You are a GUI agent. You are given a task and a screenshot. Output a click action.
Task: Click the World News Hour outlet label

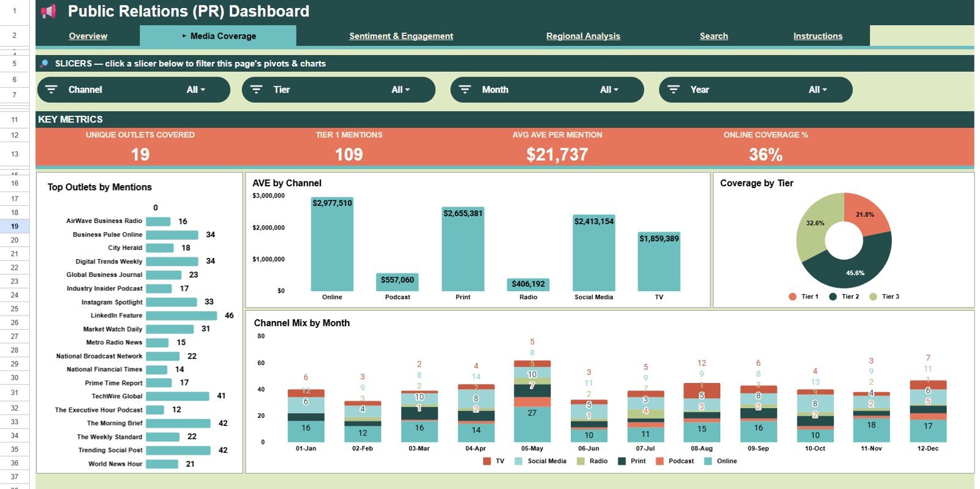[115, 464]
